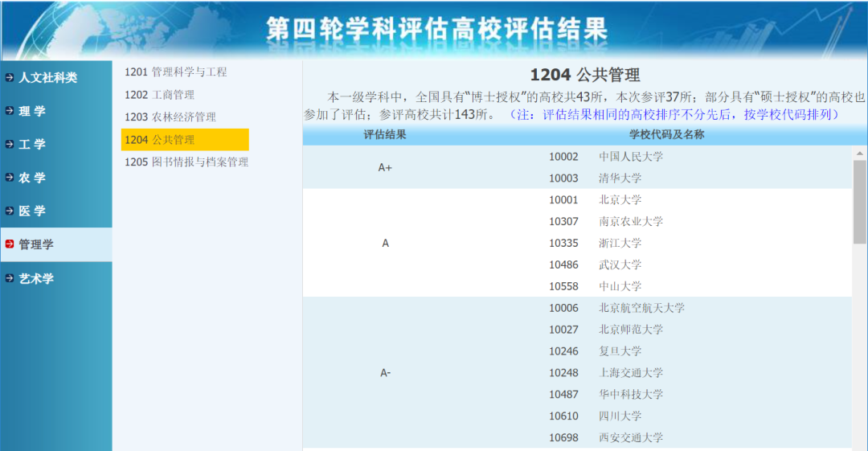Click school code 10486
Image resolution: width=868 pixels, height=451 pixels.
point(563,264)
